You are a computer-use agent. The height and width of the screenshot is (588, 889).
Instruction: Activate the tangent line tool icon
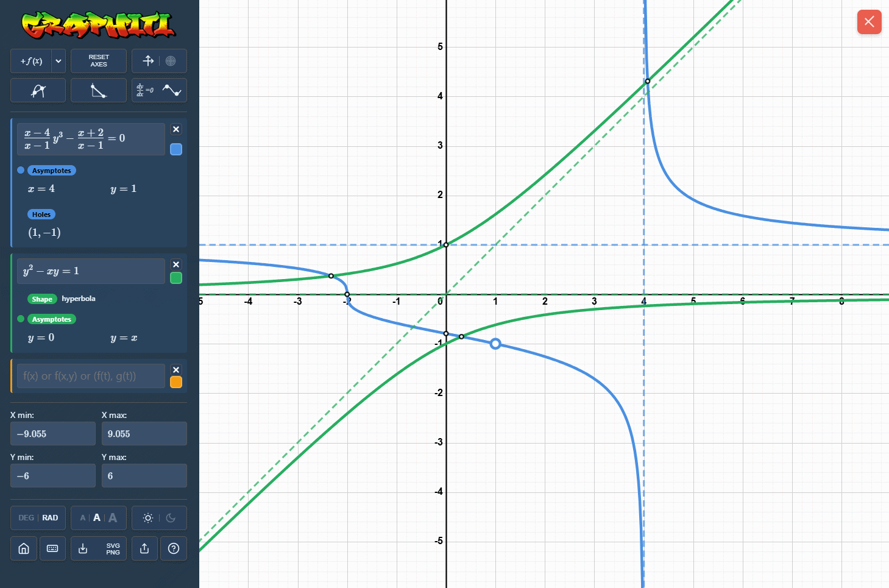click(38, 90)
